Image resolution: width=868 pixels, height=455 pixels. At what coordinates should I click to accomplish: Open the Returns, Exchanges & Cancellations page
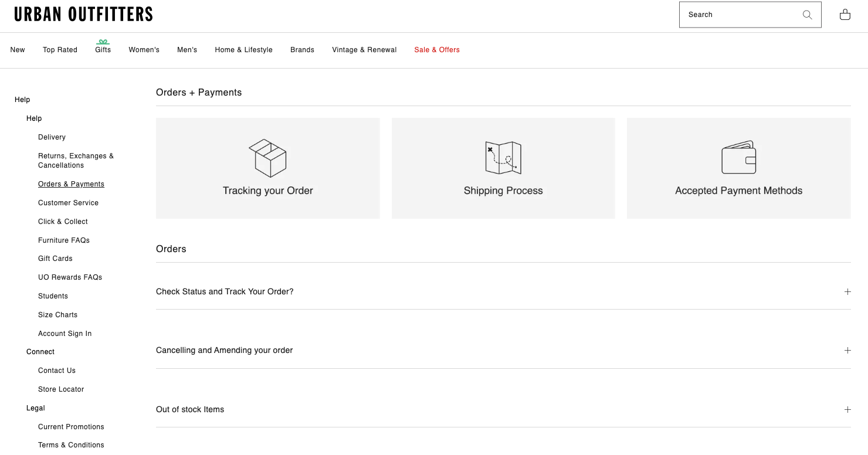(76, 160)
